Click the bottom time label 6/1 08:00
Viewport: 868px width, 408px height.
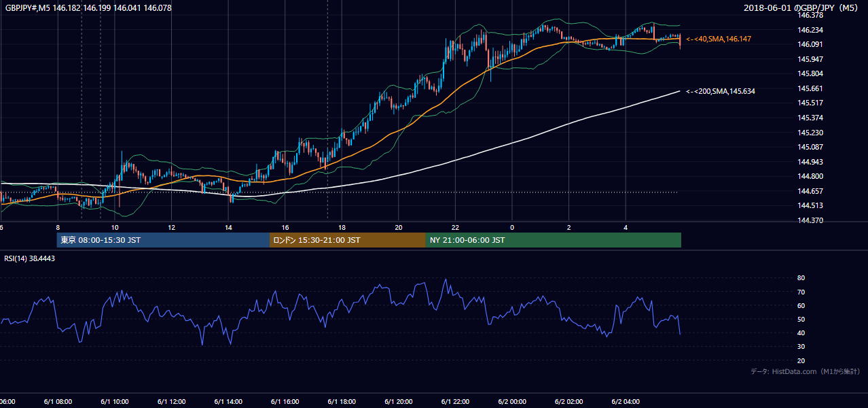(57, 402)
